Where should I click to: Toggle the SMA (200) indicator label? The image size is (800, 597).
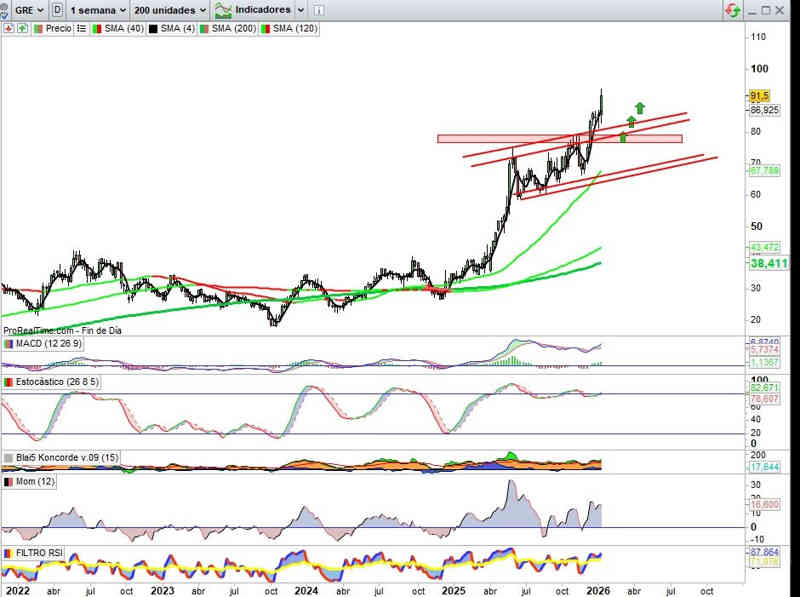pyautogui.click(x=226, y=29)
